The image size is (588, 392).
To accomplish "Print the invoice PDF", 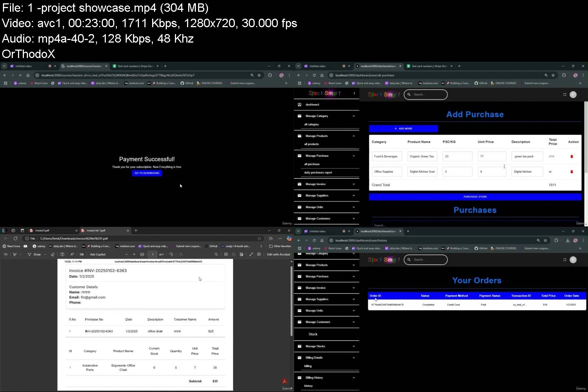I will (226, 254).
